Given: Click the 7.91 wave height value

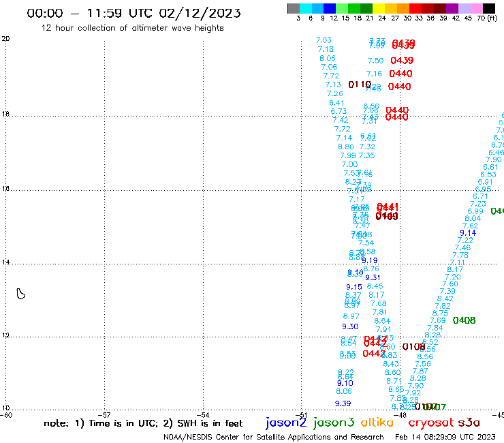Looking at the screenshot, I should click(x=383, y=329).
